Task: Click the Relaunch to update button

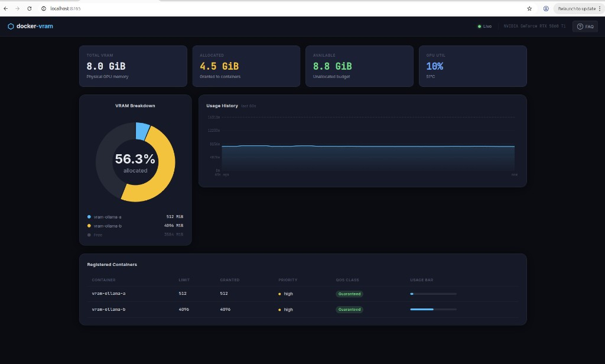Action: (577, 8)
